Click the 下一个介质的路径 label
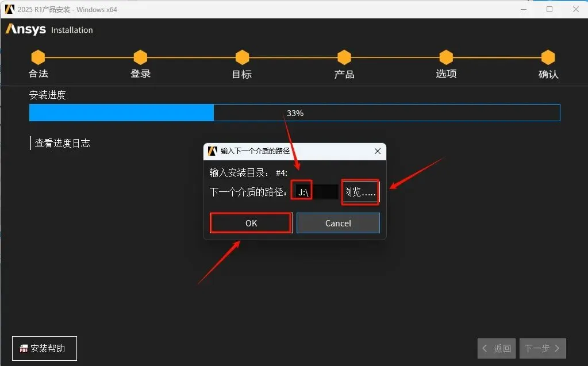 [x=248, y=192]
